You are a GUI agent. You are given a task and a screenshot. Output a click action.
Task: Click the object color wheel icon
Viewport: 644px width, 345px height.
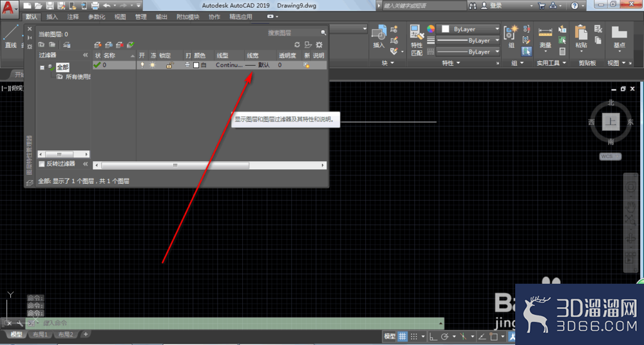tap(430, 29)
